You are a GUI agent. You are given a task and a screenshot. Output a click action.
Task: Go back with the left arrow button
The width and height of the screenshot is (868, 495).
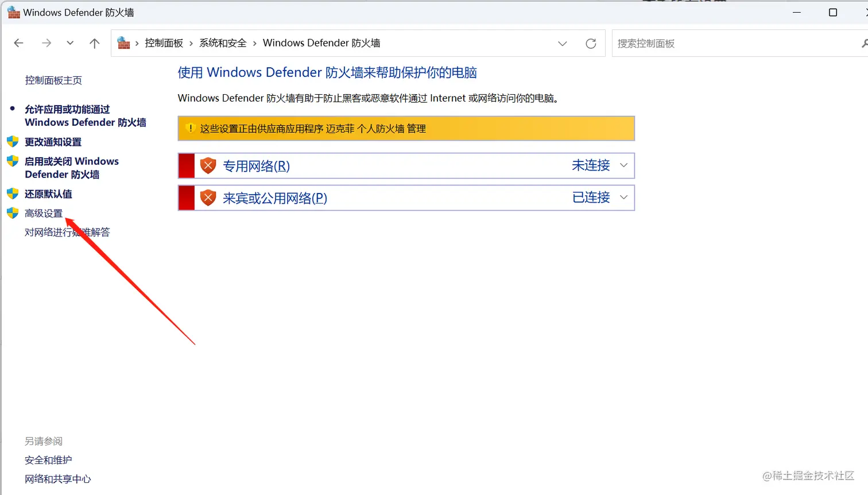coord(18,43)
